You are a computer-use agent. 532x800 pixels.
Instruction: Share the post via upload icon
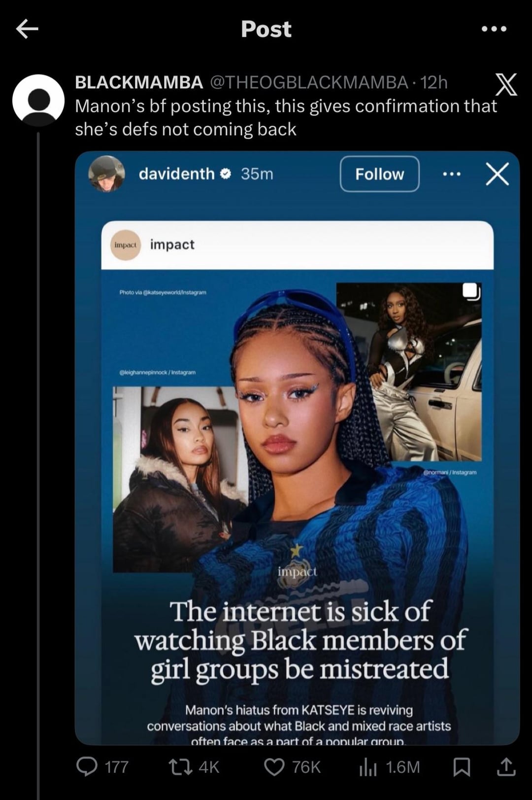click(x=506, y=766)
